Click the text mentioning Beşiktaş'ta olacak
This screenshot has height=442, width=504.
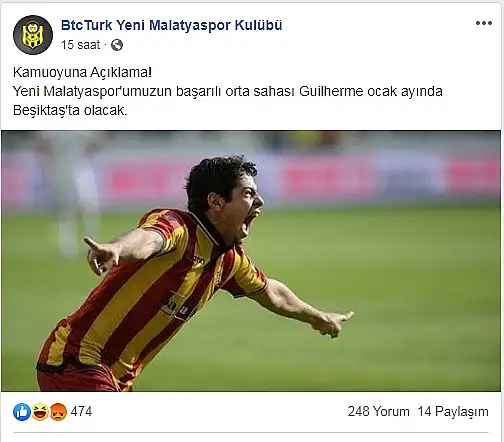(x=70, y=110)
